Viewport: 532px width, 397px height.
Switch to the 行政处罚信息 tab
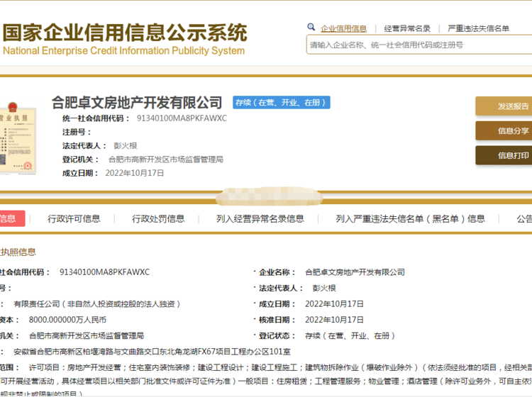coord(158,218)
